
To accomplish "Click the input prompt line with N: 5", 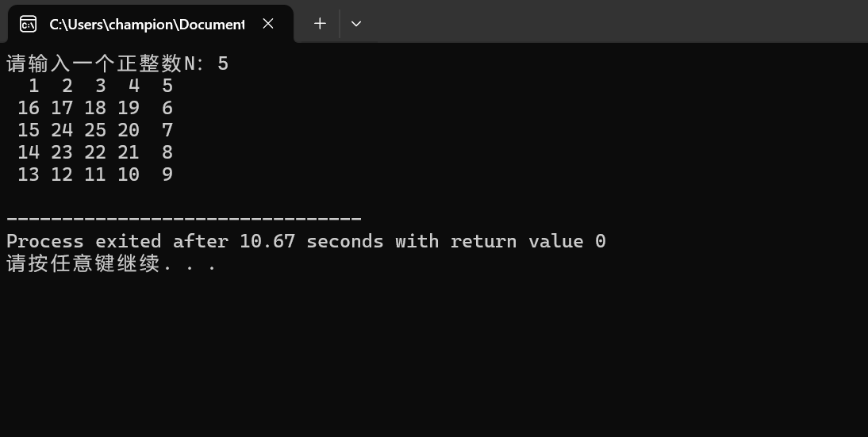I will coord(117,63).
